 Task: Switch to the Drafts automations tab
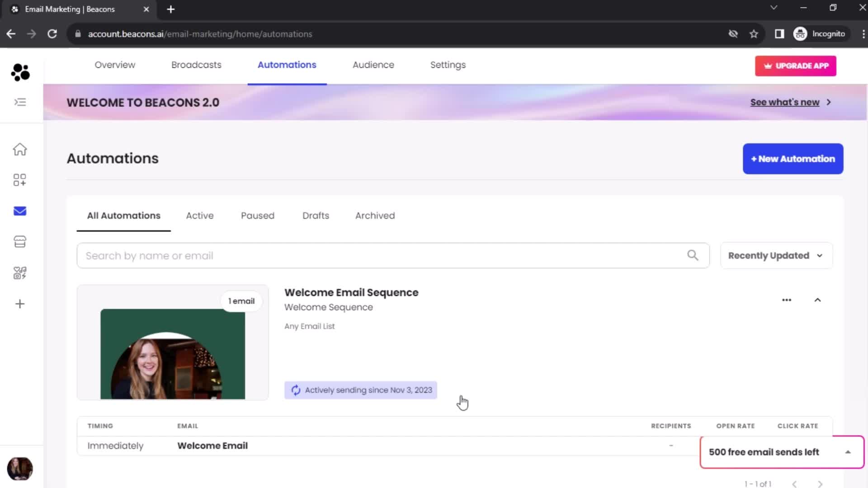pos(316,215)
